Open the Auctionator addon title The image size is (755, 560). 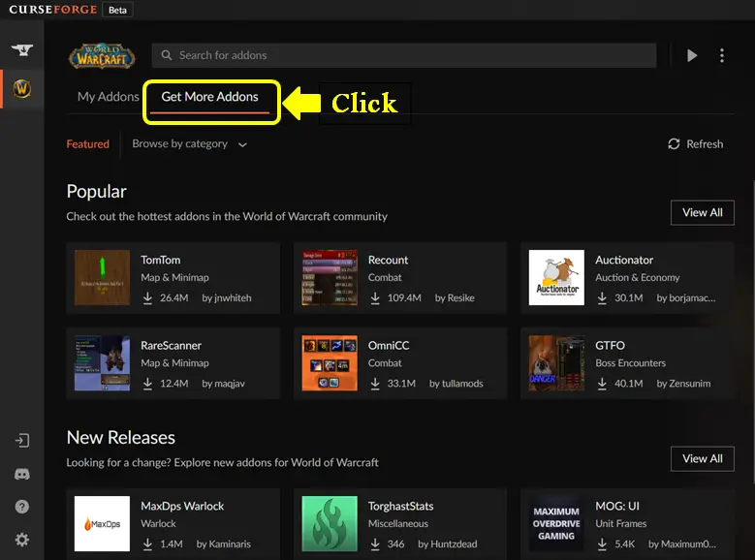(x=624, y=260)
